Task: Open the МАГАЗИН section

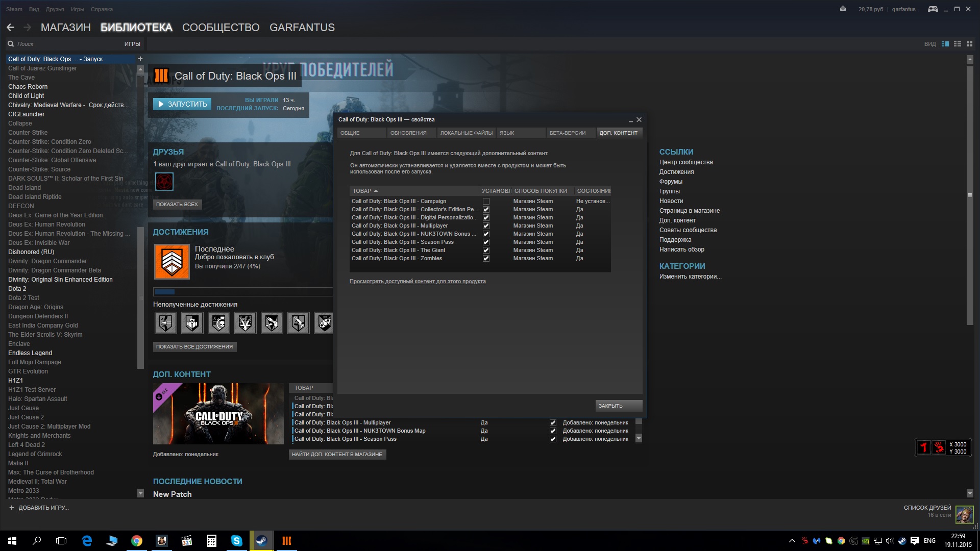Action: [x=65, y=28]
